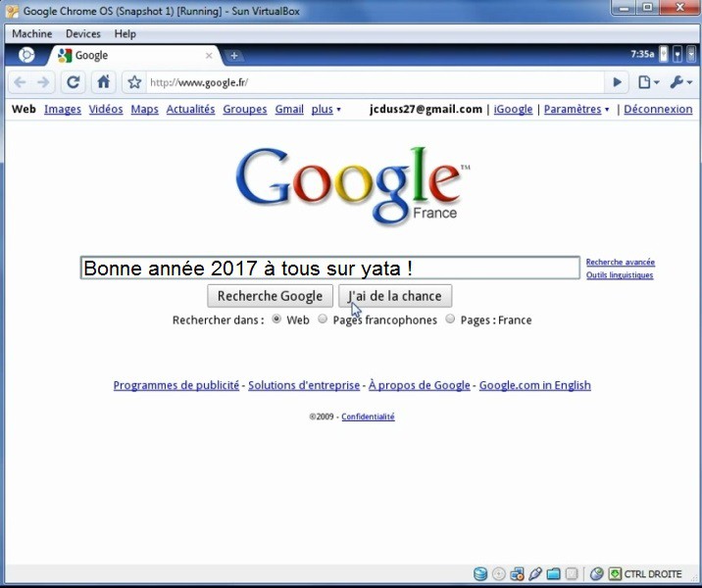
Task: Click the hard disk activity status icon
Action: tap(480, 573)
